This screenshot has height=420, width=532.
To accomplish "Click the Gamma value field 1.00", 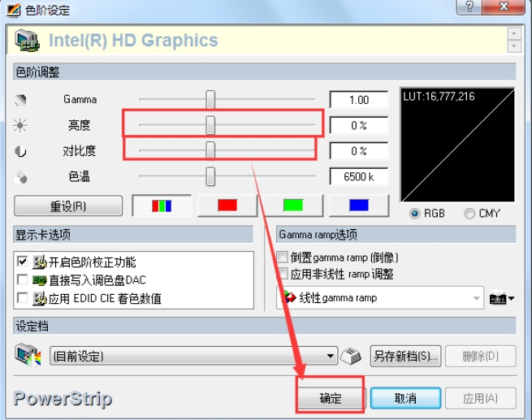I will click(359, 100).
